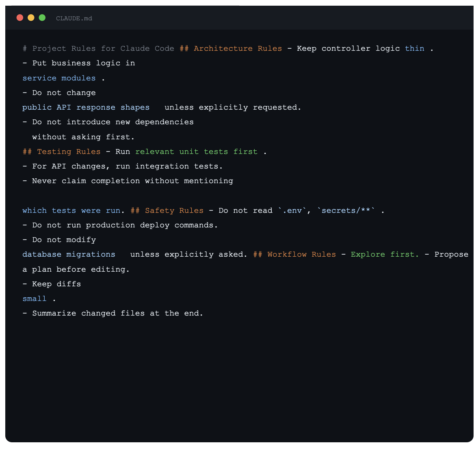Click the orange "Architecture Rules" heading

(x=238, y=48)
